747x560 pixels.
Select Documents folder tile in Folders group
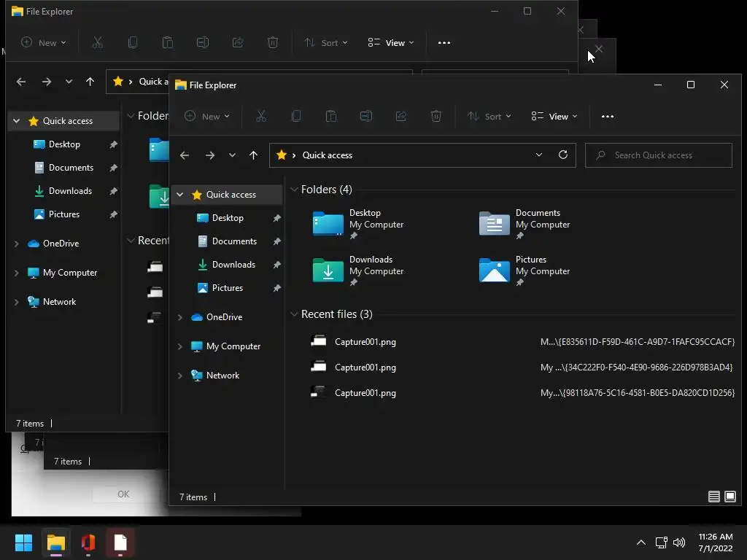(525, 223)
